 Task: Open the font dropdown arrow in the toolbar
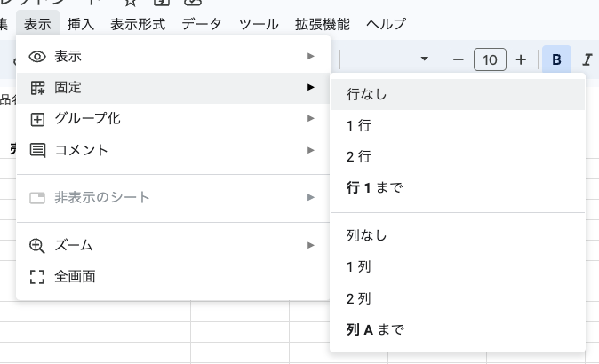pos(425,59)
